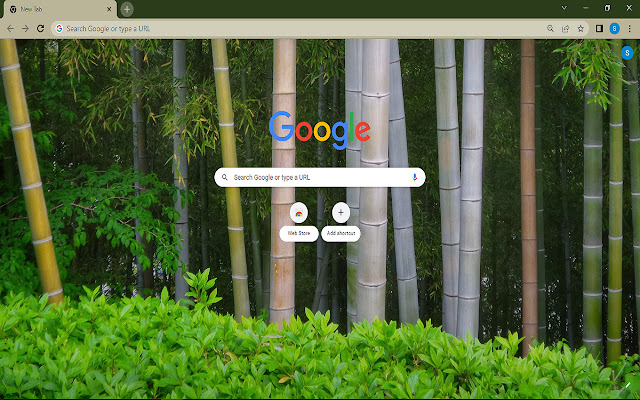Click the magnifier icon in the search box
640x400 pixels.
(224, 178)
